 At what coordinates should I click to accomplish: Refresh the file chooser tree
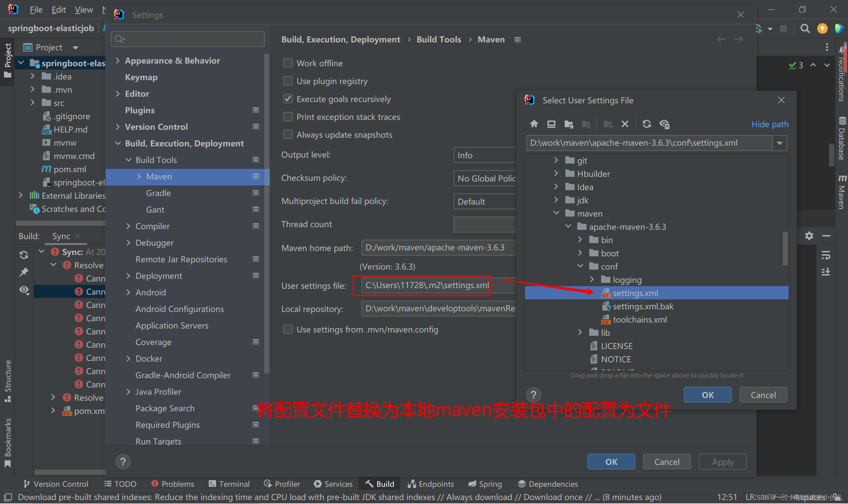tap(647, 124)
